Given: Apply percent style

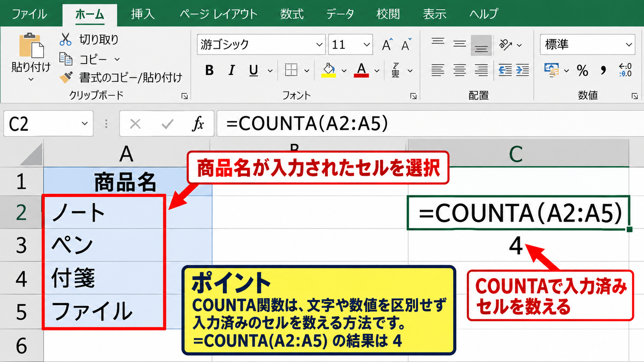Looking at the screenshot, I should [x=582, y=70].
